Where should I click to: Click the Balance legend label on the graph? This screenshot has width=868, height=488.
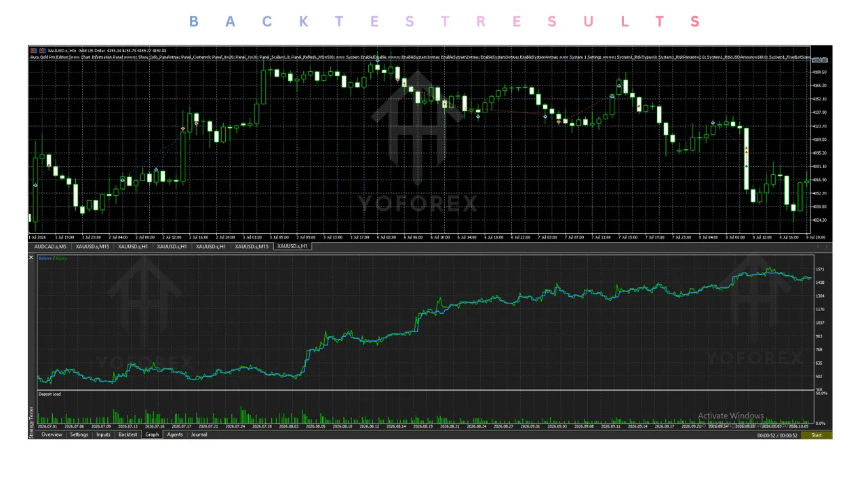(44, 258)
